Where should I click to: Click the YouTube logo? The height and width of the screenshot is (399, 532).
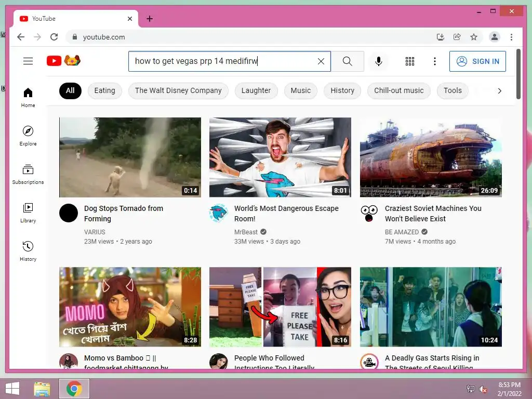click(x=63, y=61)
